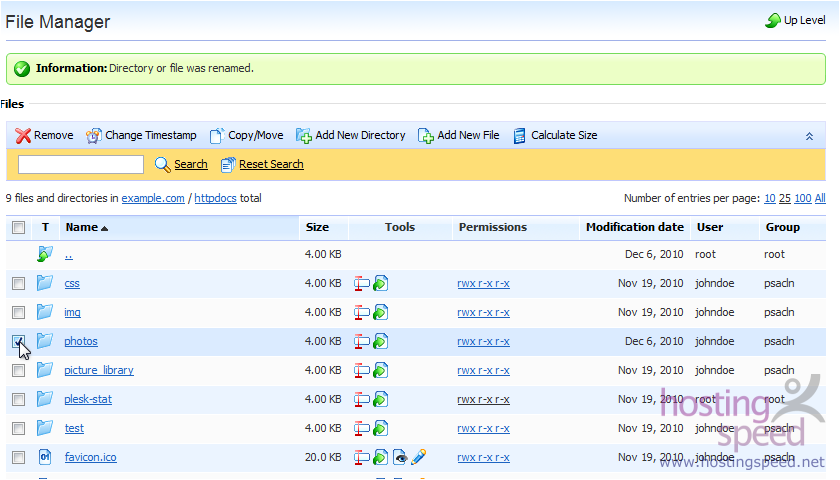This screenshot has width=840, height=480.
Task: Click the Remove red X icon
Action: 23,136
